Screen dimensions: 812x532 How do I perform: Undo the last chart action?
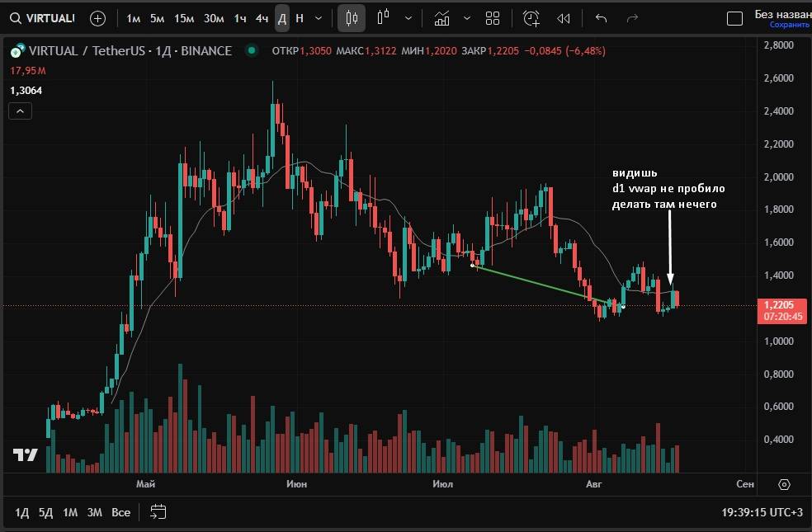click(x=601, y=18)
